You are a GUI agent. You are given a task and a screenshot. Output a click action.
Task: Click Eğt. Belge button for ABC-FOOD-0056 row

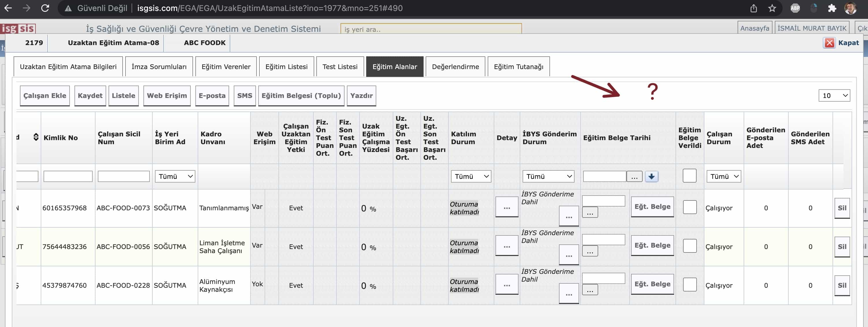652,246
